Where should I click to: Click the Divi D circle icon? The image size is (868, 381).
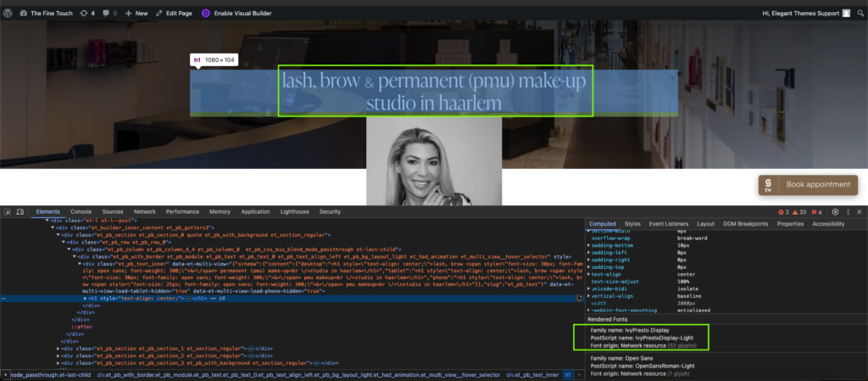206,14
